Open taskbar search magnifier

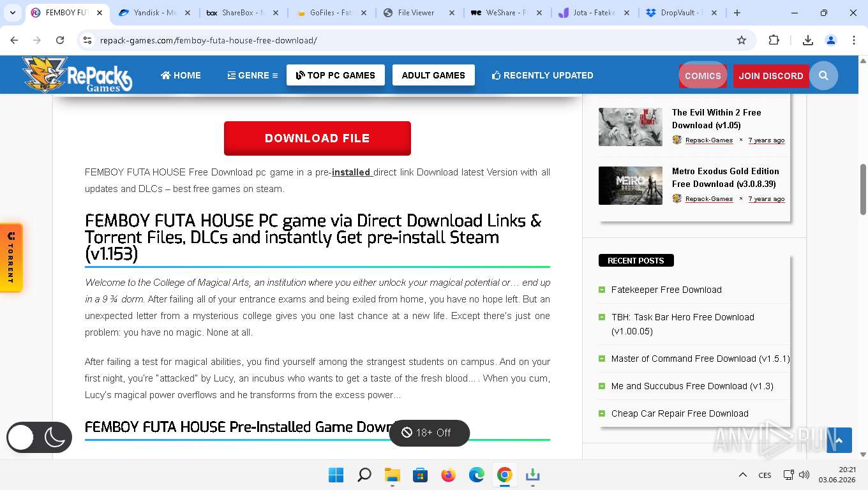click(364, 475)
